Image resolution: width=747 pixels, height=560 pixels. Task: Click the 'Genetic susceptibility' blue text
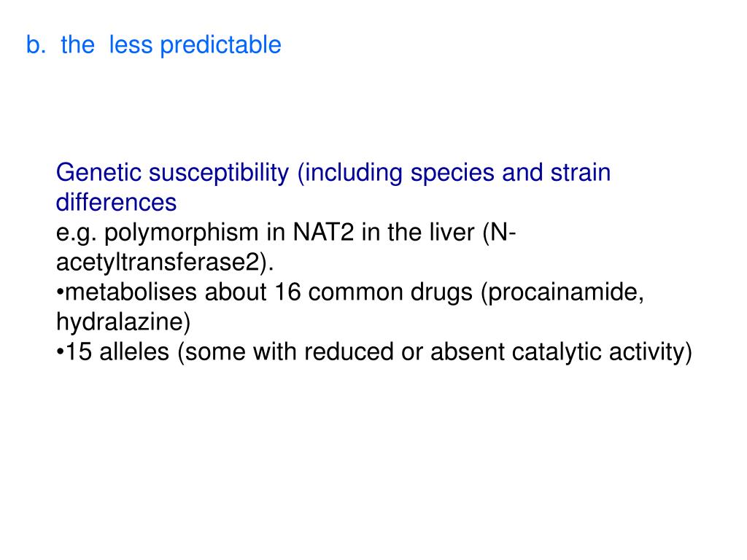click(172, 173)
